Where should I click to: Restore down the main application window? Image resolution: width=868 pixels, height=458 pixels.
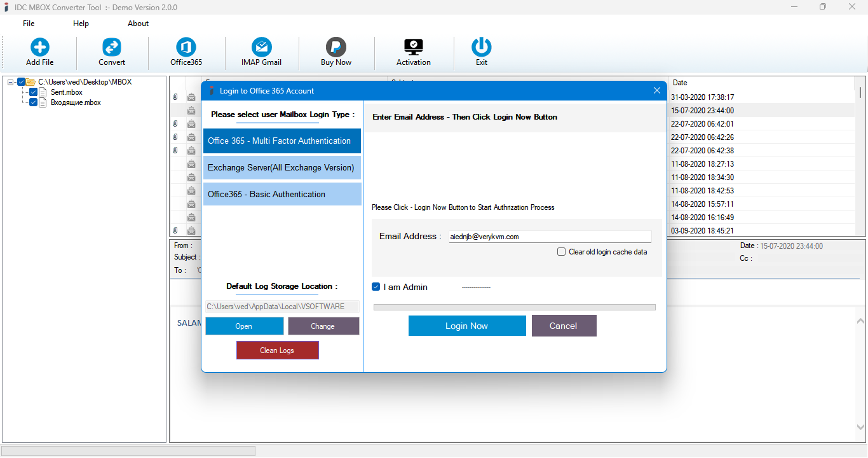(823, 7)
